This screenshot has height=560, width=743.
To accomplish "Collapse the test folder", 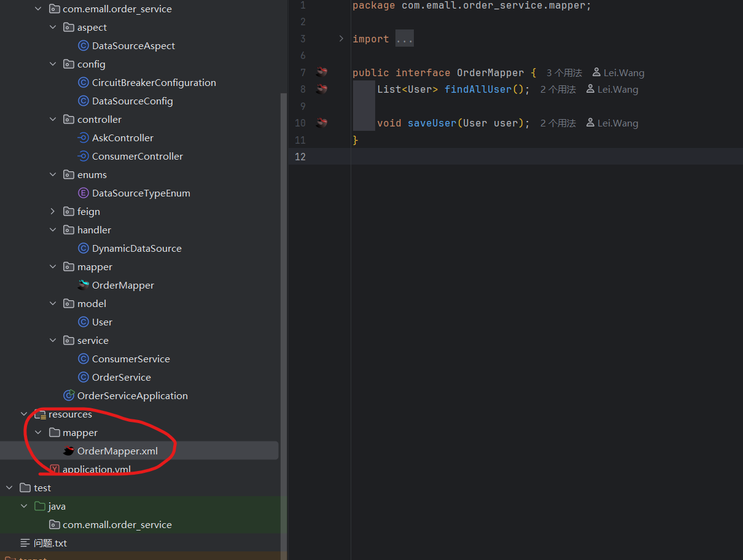I will [x=9, y=488].
